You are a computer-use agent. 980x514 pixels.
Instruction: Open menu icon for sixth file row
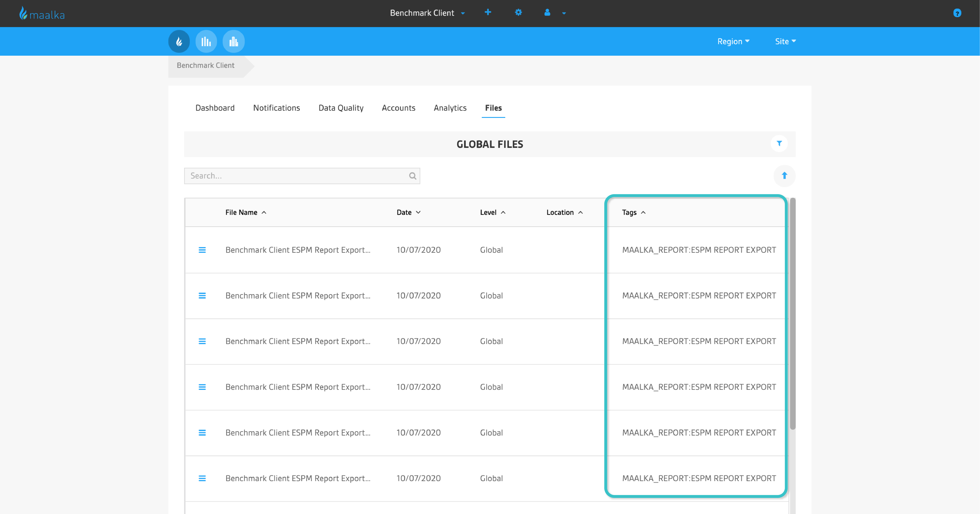(202, 478)
